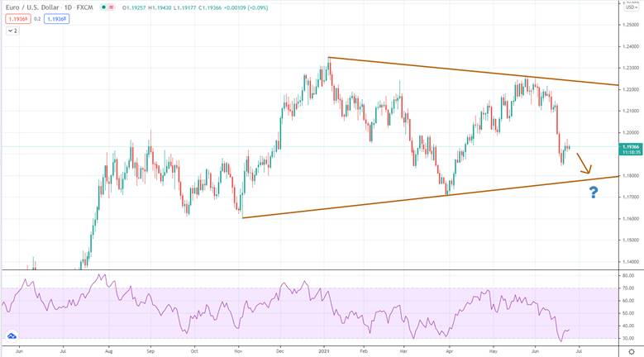
Task: Click the 2021 label on time axis
Action: tap(324, 351)
